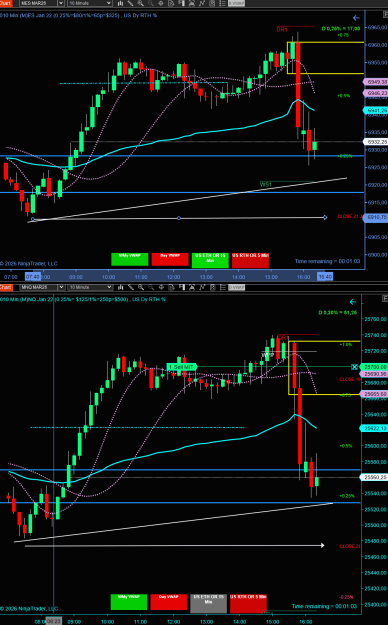Viewport: 388px width, 625px height.
Task: Select right diamond anchor of 6910.75 line
Action: point(325,217)
